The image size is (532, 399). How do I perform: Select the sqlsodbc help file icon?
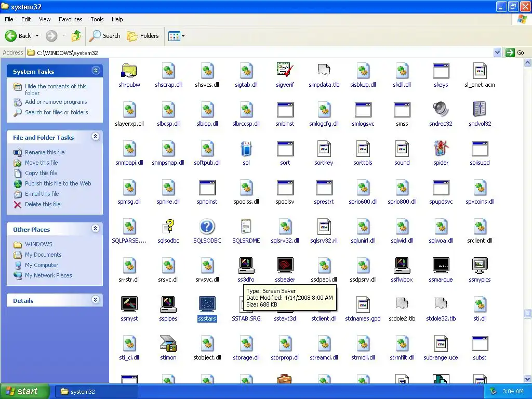(168, 227)
